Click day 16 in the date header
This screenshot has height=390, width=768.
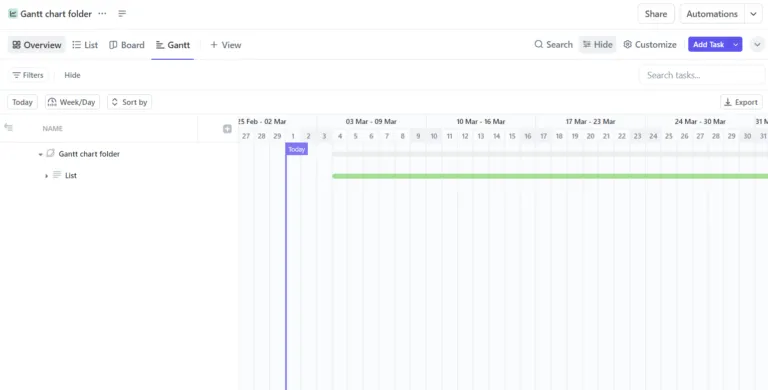click(528, 136)
